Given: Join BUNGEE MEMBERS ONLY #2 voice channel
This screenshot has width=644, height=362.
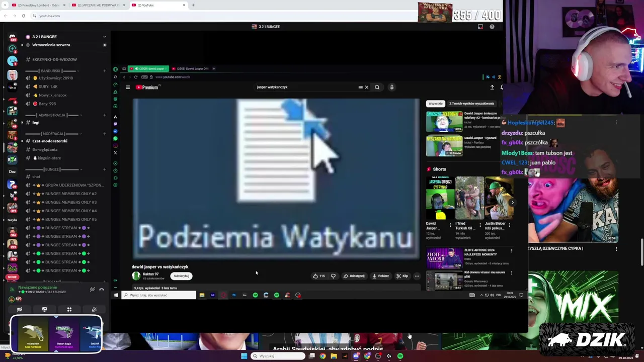Looking at the screenshot, I should tap(66, 194).
